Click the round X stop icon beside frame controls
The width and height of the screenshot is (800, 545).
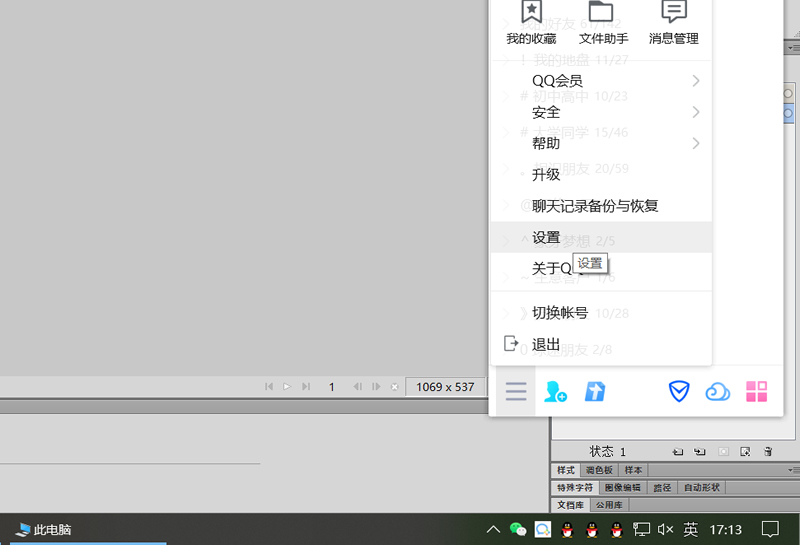394,387
